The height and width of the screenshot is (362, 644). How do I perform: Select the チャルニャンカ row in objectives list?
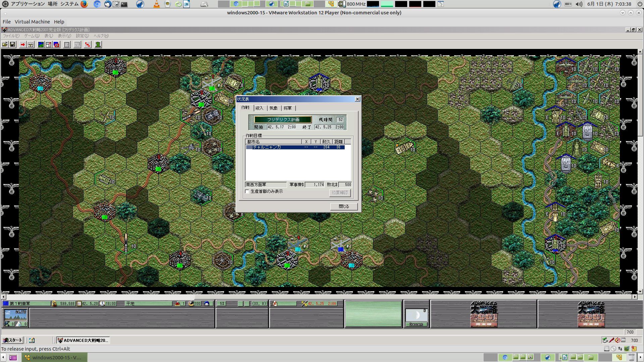point(295,147)
